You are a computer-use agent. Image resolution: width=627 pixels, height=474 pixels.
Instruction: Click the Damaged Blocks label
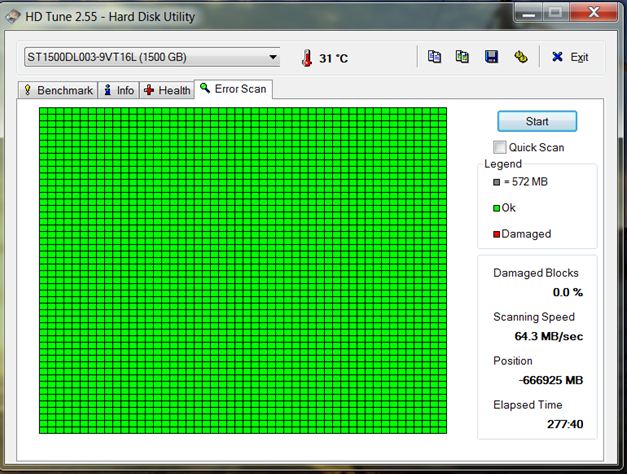coord(536,273)
